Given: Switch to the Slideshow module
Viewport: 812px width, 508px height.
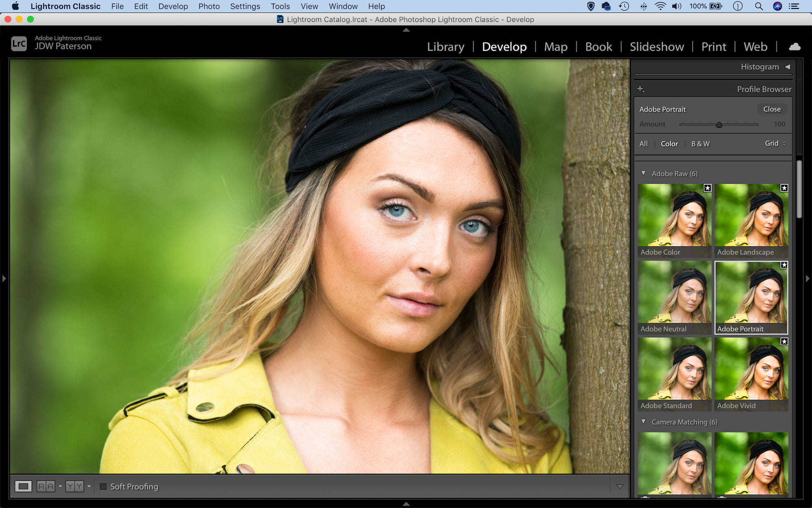Looking at the screenshot, I should tap(657, 47).
